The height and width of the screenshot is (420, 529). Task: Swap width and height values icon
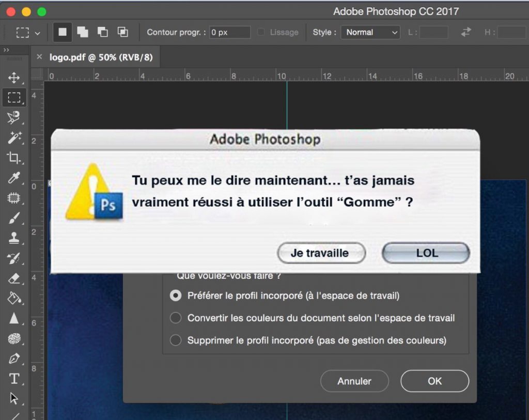click(466, 32)
